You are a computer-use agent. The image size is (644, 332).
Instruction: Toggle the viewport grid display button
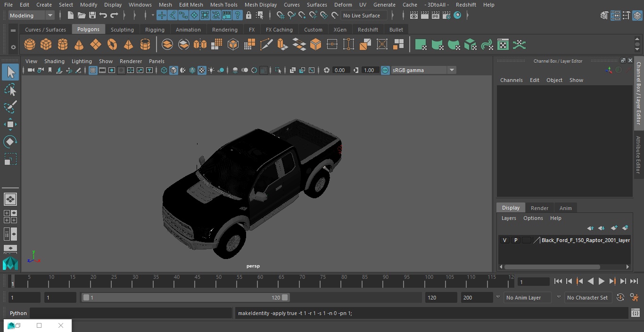point(93,70)
